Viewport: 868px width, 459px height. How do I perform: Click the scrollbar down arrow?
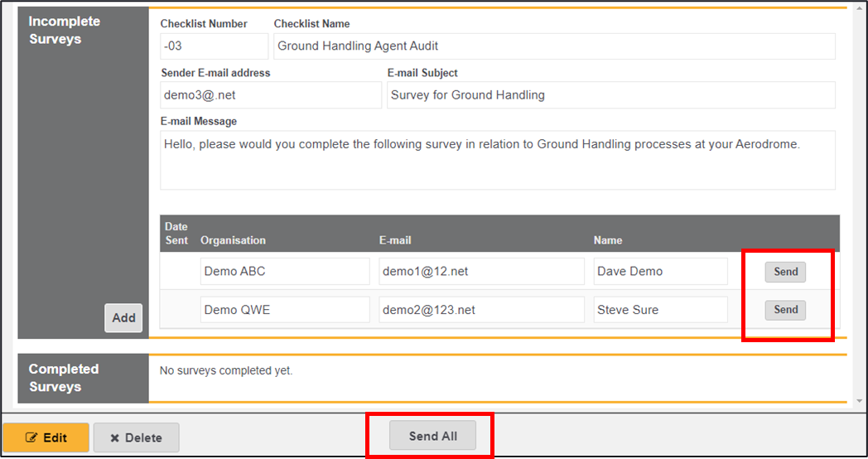(859, 402)
